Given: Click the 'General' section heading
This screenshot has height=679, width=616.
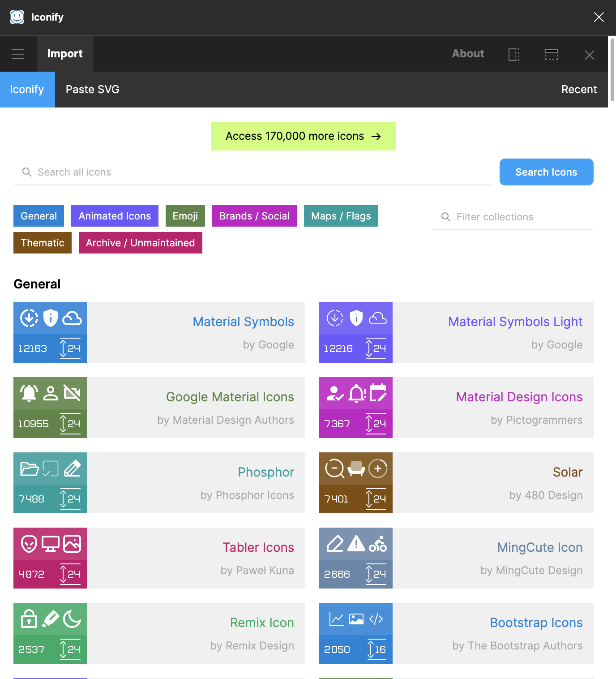Looking at the screenshot, I should pos(37,284).
